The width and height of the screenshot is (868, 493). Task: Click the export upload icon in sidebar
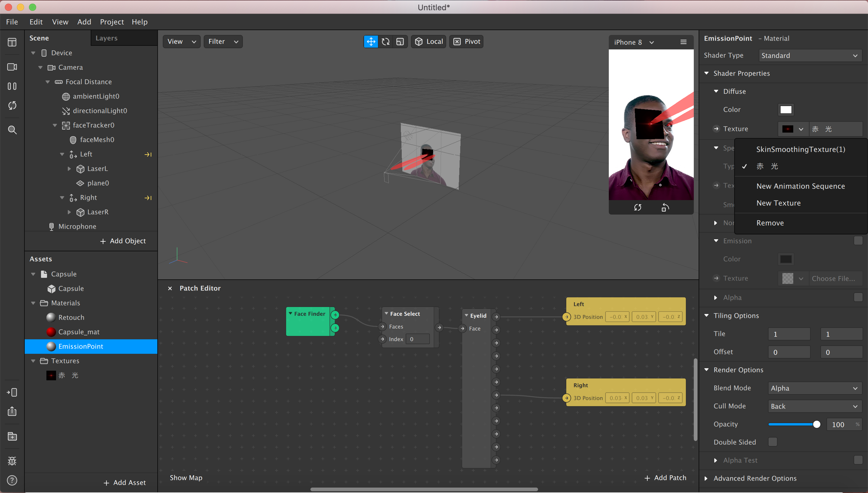click(x=12, y=411)
